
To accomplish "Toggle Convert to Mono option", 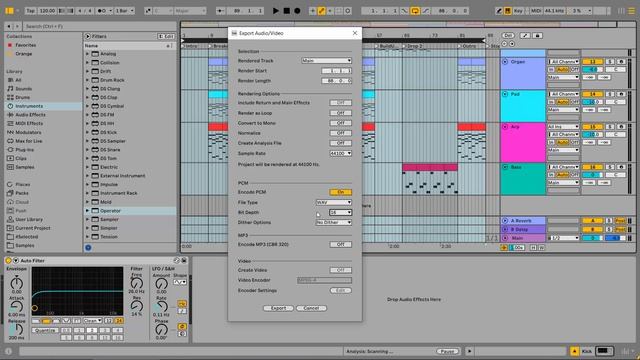I will click(x=340, y=123).
